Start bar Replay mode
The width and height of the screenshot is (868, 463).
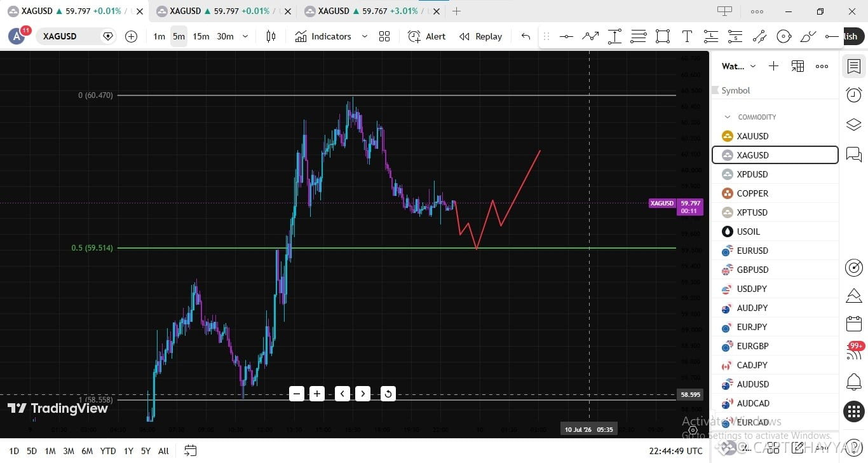click(x=480, y=36)
